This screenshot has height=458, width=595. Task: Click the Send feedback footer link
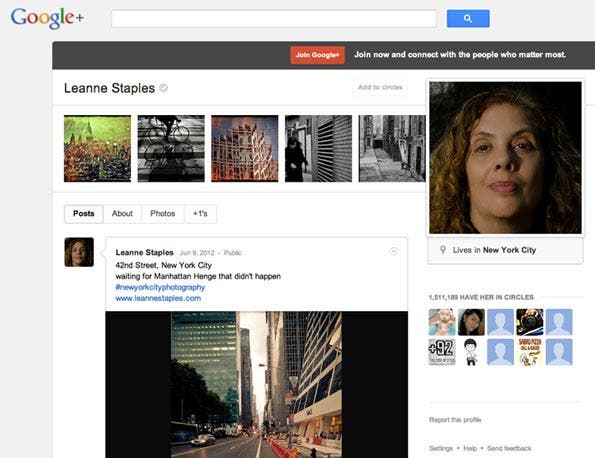509,449
